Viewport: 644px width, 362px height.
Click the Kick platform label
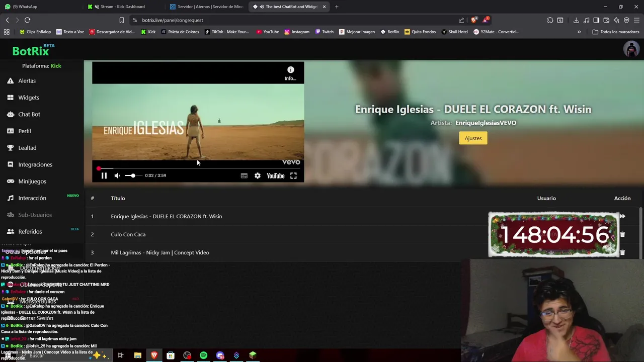coord(56,66)
